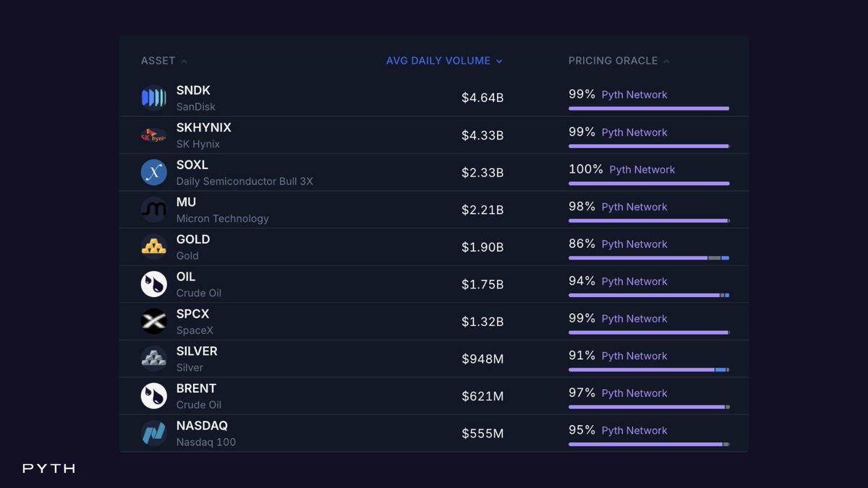This screenshot has width=868, height=488.
Task: Click the PRICING ORACLE column header
Action: click(613, 61)
